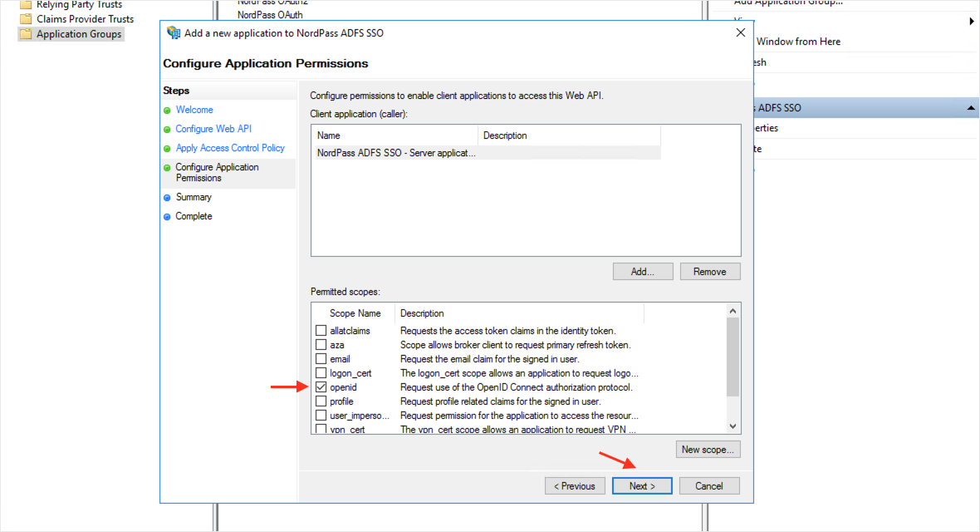
Task: Select NordPass OAuth group in background list
Action: pyautogui.click(x=270, y=14)
